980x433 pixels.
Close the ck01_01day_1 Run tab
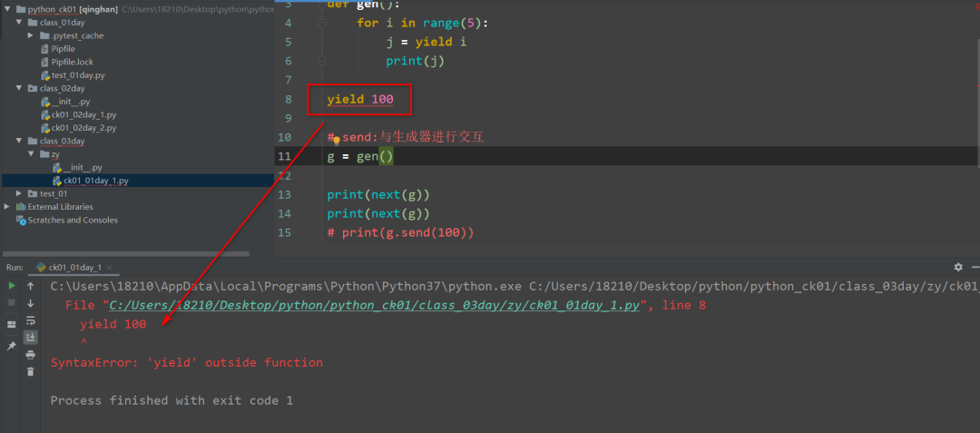110,268
